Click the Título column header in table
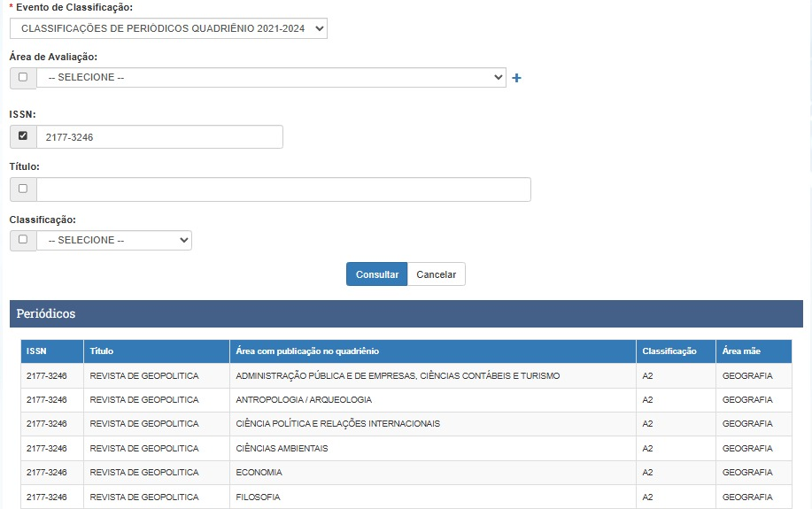Viewport: 812px width, 509px height. click(x=102, y=351)
